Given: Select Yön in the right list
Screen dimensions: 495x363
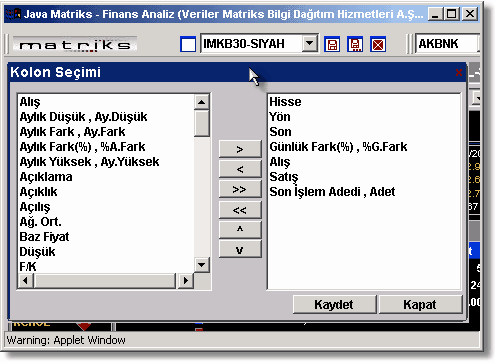Looking at the screenshot, I should pyautogui.click(x=280, y=117).
